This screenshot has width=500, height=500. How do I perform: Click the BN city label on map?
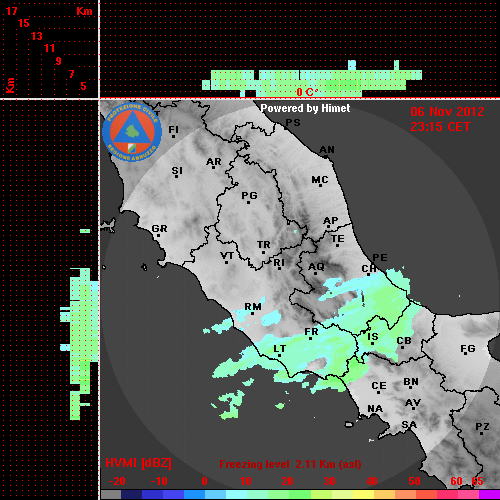click(x=411, y=382)
